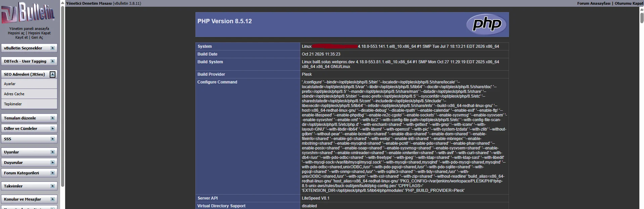The height and width of the screenshot is (209, 644).
Task: Select Forum Kategorileri menu header
Action: 29,173
